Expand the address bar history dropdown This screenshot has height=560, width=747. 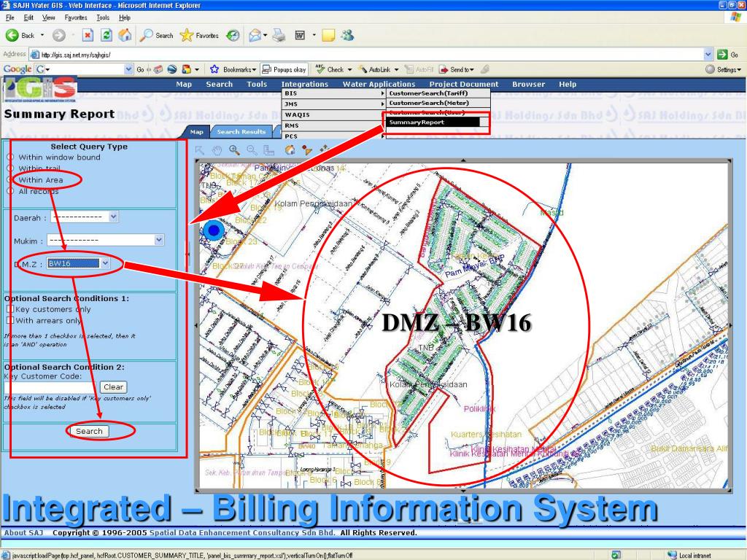(x=708, y=54)
